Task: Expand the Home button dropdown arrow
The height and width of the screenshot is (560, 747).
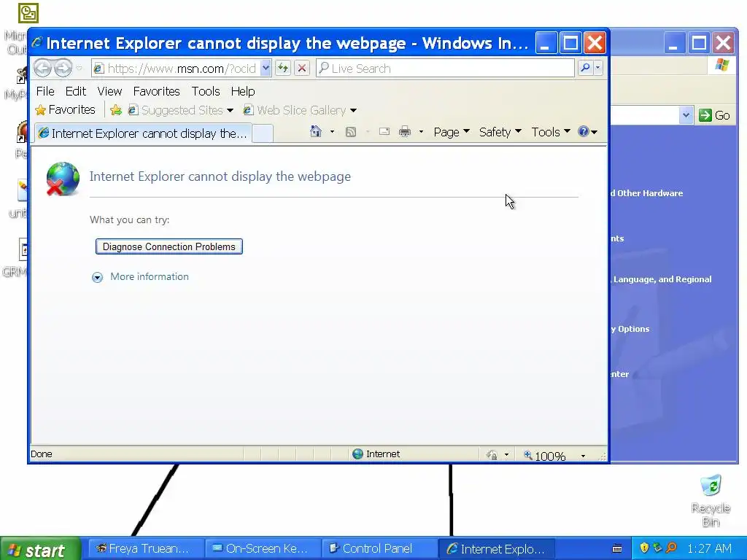Action: (332, 132)
